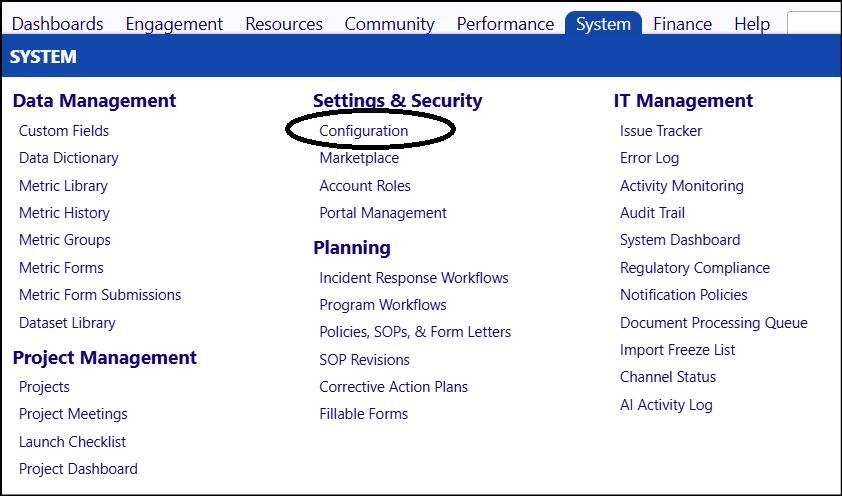Open Custom Fields under Data Management
842x496 pixels.
point(64,130)
